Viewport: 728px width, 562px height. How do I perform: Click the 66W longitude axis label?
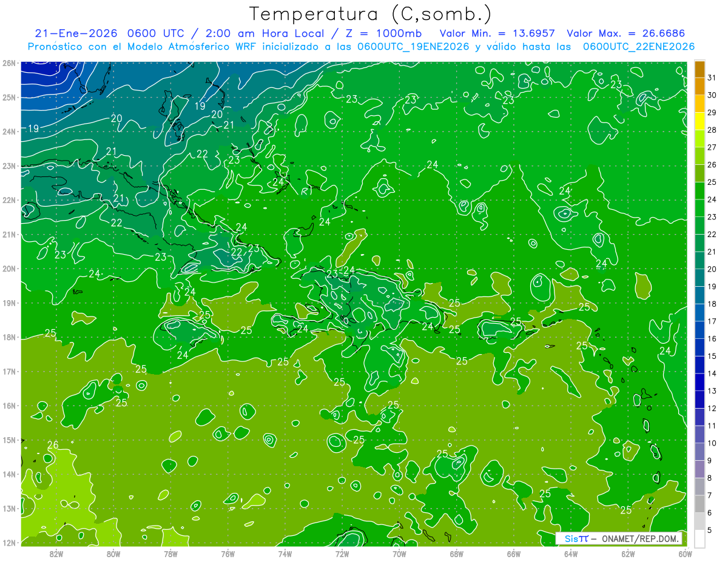(513, 554)
